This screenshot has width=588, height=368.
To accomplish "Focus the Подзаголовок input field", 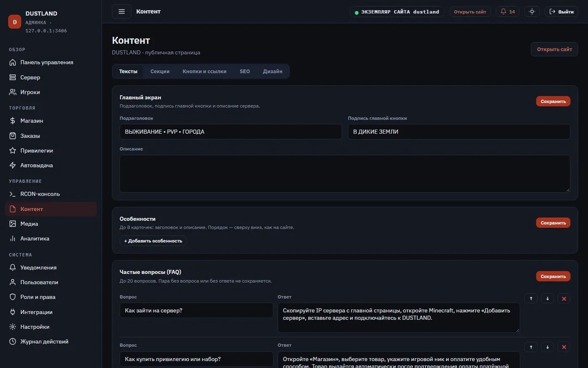I will [231, 132].
